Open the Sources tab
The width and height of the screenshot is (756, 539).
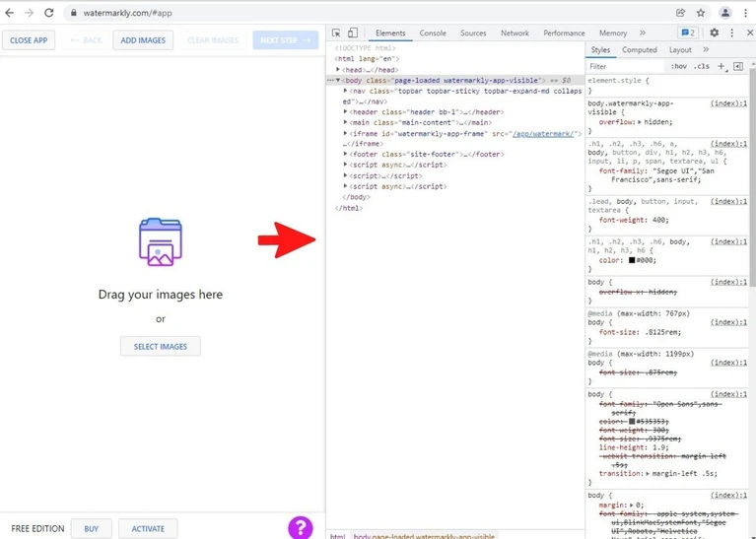(473, 34)
